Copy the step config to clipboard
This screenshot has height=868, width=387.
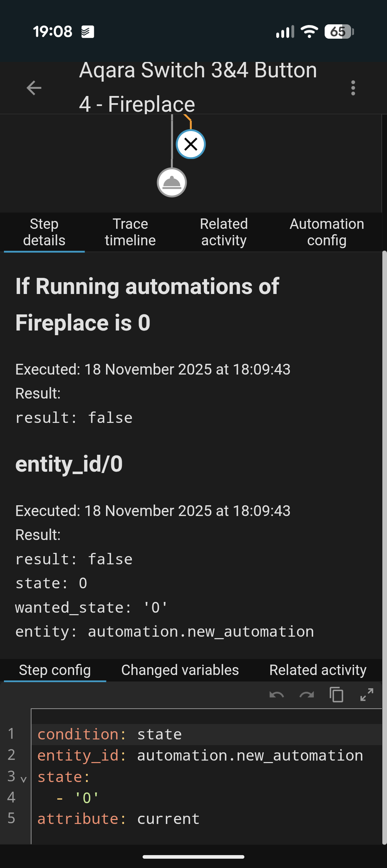click(336, 695)
